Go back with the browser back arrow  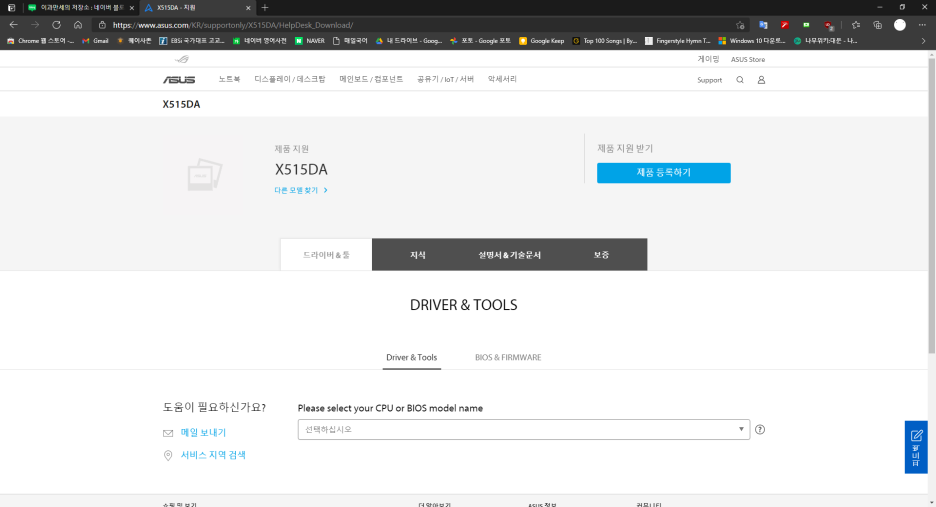pyautogui.click(x=13, y=25)
